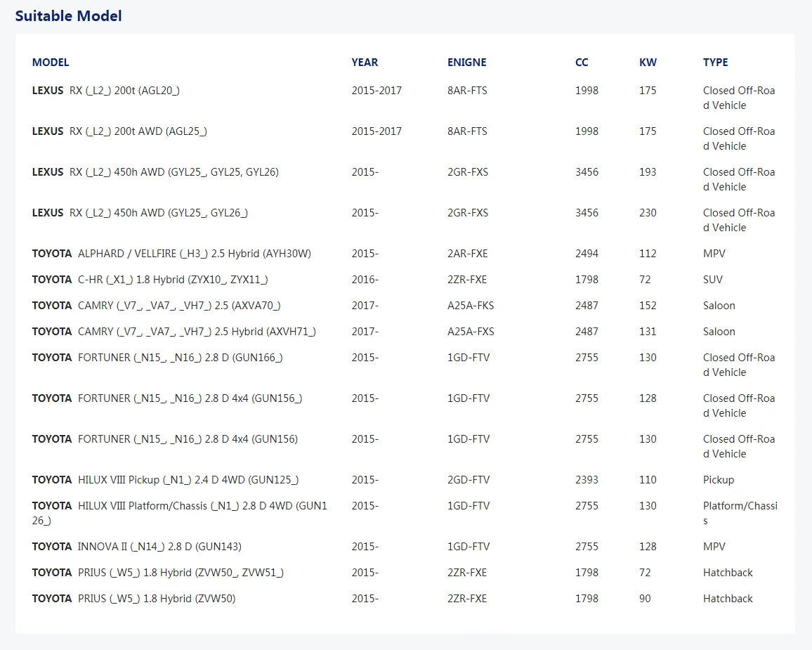Click KW value 131
This screenshot has width=812, height=650.
coord(648,332)
